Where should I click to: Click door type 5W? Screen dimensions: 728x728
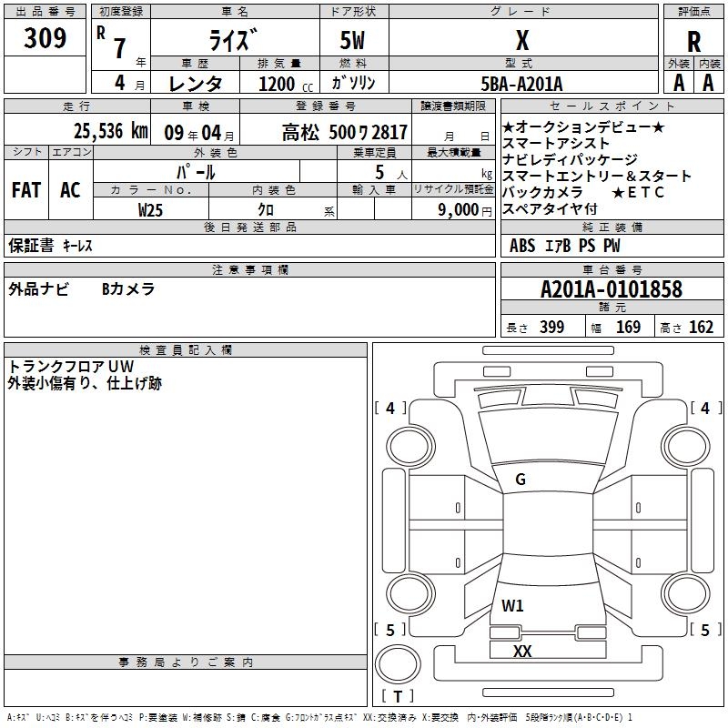coord(352,40)
